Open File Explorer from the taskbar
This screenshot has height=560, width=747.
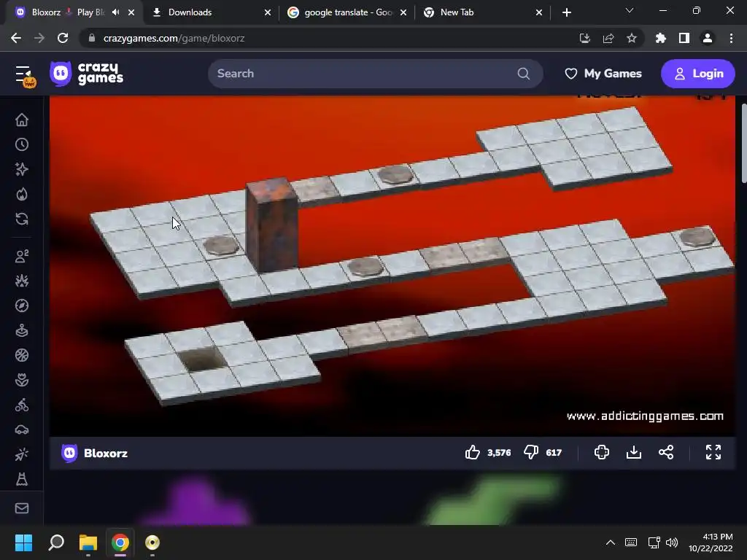point(88,542)
